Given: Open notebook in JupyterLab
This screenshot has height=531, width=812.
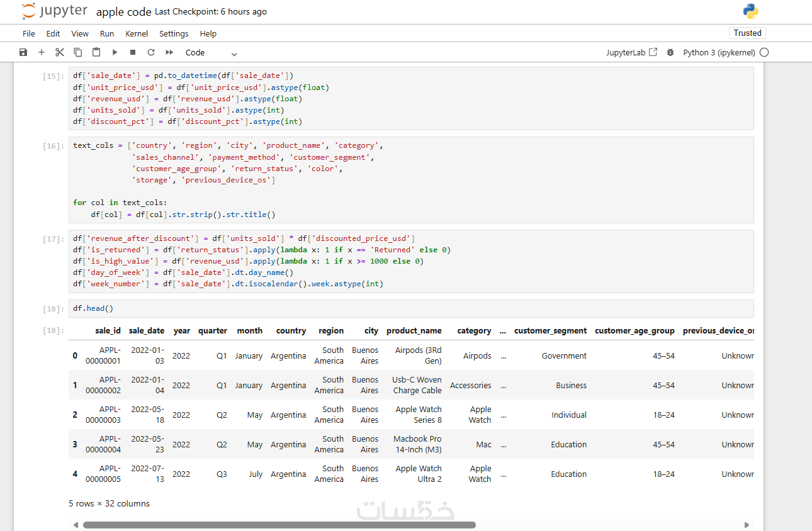Looking at the screenshot, I should [631, 53].
